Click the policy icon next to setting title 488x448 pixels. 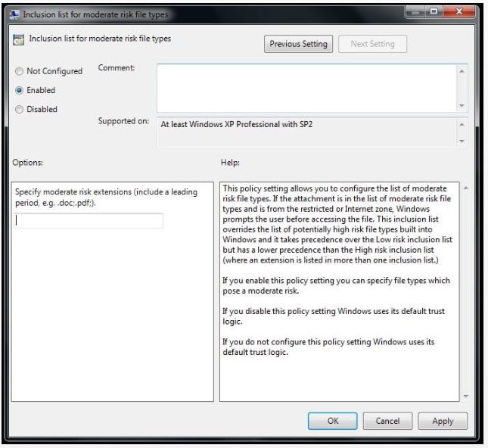click(18, 40)
